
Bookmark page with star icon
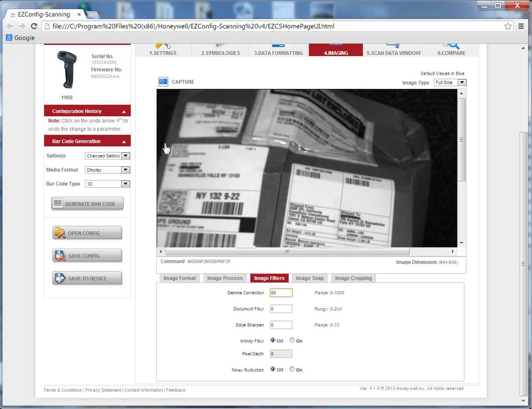[x=508, y=26]
